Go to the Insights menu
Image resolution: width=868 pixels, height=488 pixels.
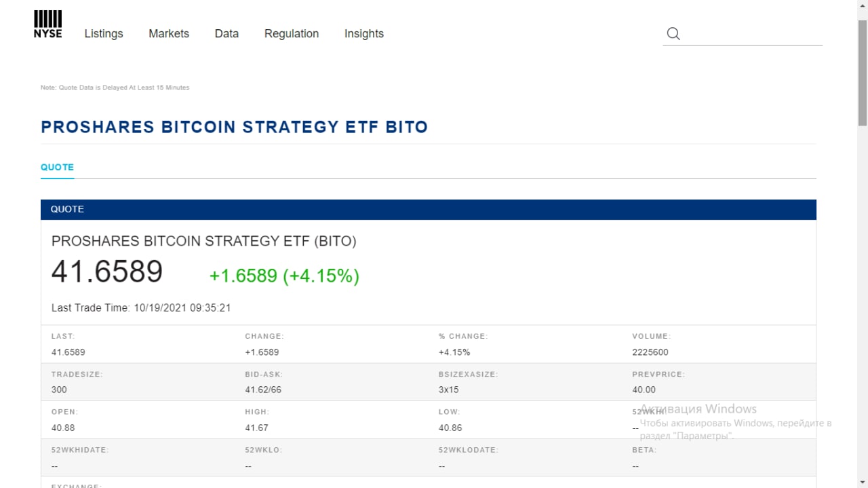364,34
